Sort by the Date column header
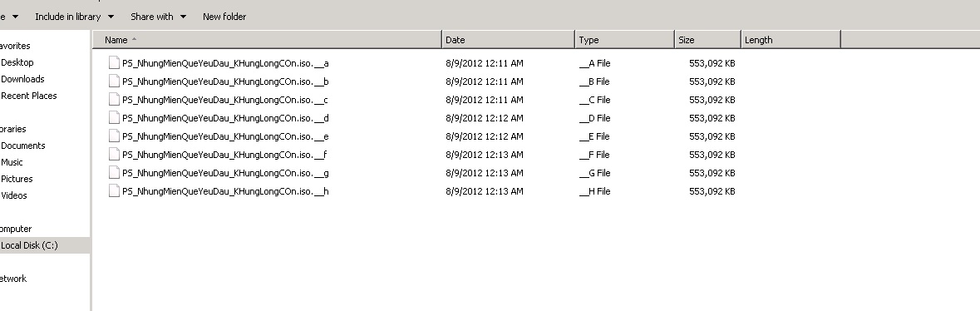 [508, 39]
